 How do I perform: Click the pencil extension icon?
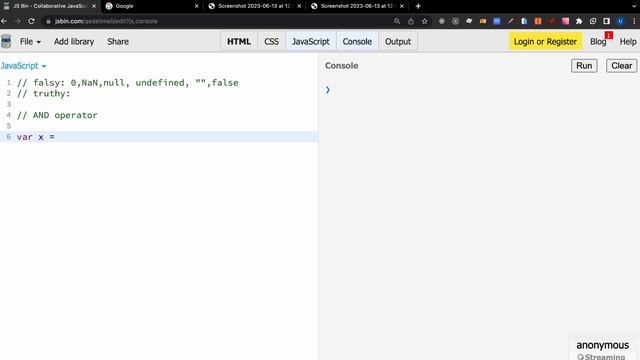510,21
